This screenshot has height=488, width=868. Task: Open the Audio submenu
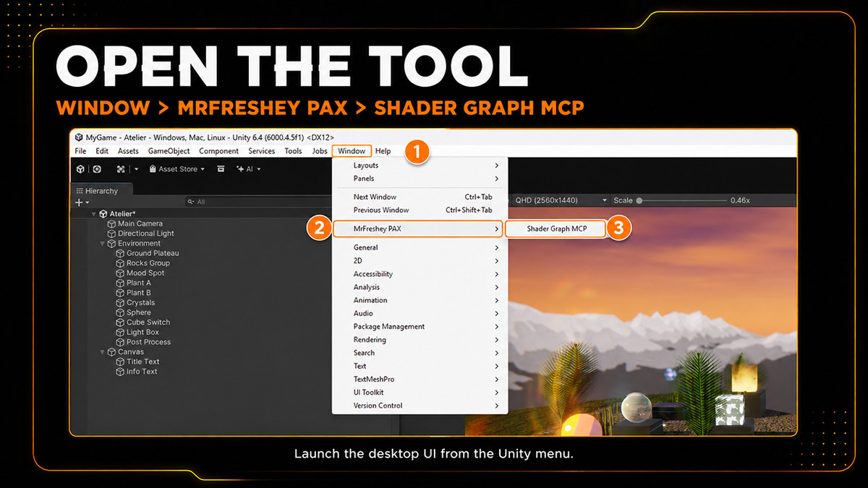click(420, 313)
